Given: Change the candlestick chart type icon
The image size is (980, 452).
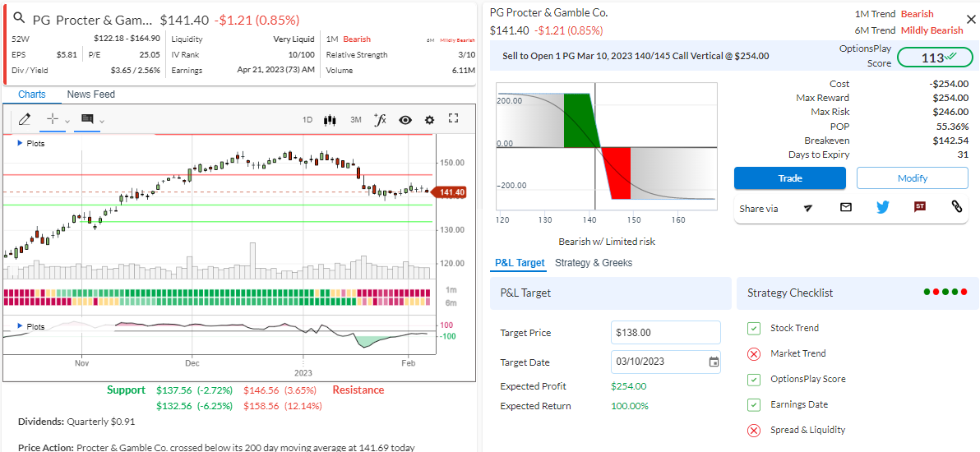Looking at the screenshot, I should pos(330,119).
